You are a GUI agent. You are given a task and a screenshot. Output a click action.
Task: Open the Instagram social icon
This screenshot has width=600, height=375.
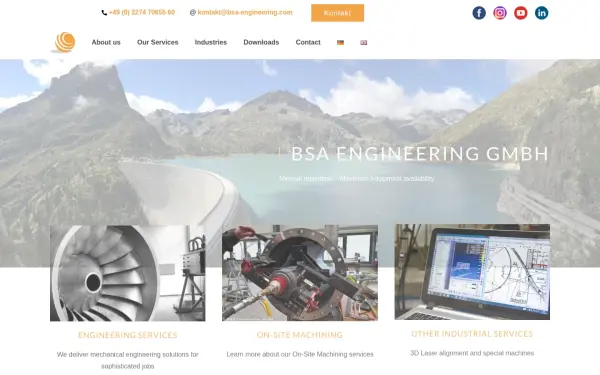[500, 13]
